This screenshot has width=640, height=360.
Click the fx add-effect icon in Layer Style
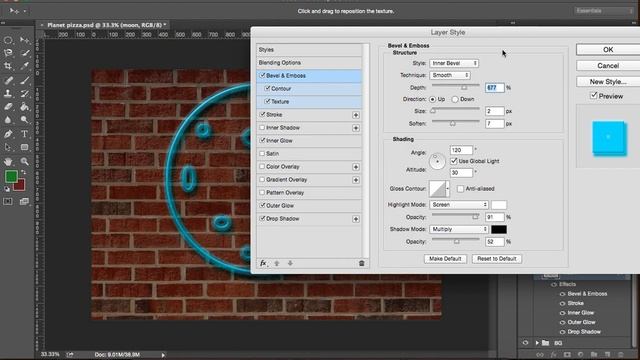coord(263,263)
